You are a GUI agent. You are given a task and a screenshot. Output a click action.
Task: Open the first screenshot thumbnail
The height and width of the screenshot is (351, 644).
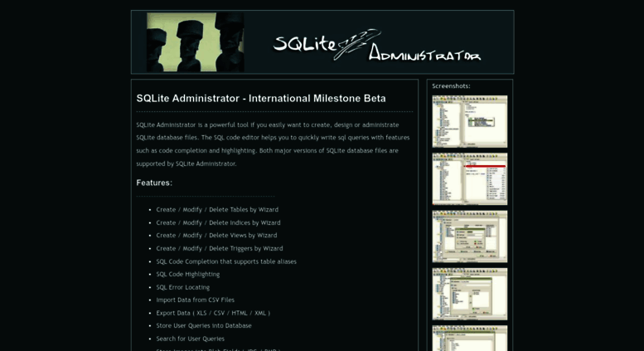click(469, 121)
